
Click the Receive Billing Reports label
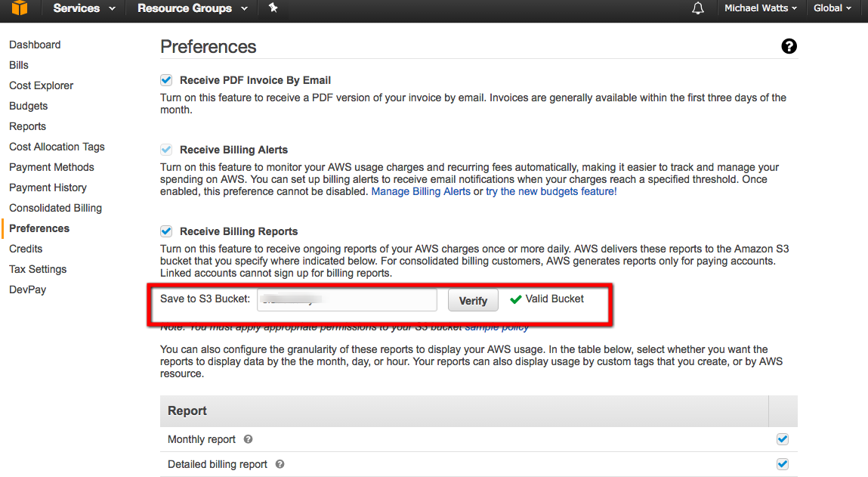point(239,231)
